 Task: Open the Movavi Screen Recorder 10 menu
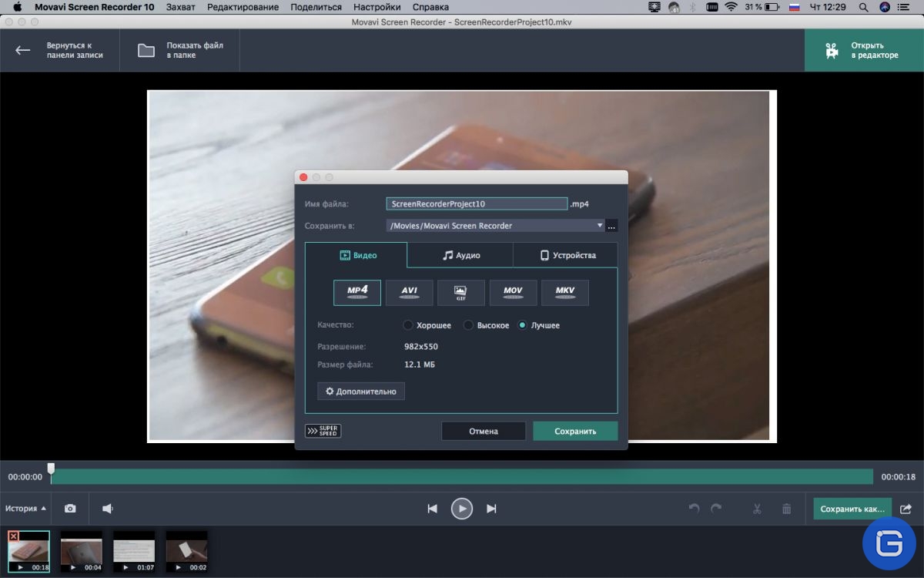pos(94,7)
